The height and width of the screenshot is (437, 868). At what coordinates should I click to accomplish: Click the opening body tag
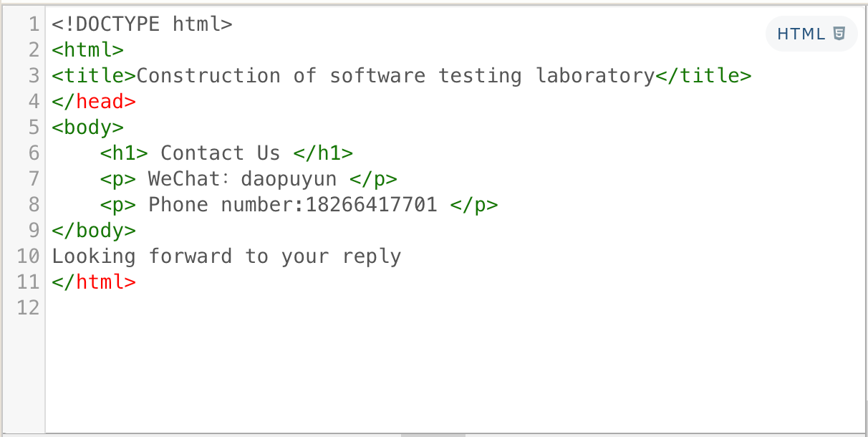pyautogui.click(x=87, y=128)
